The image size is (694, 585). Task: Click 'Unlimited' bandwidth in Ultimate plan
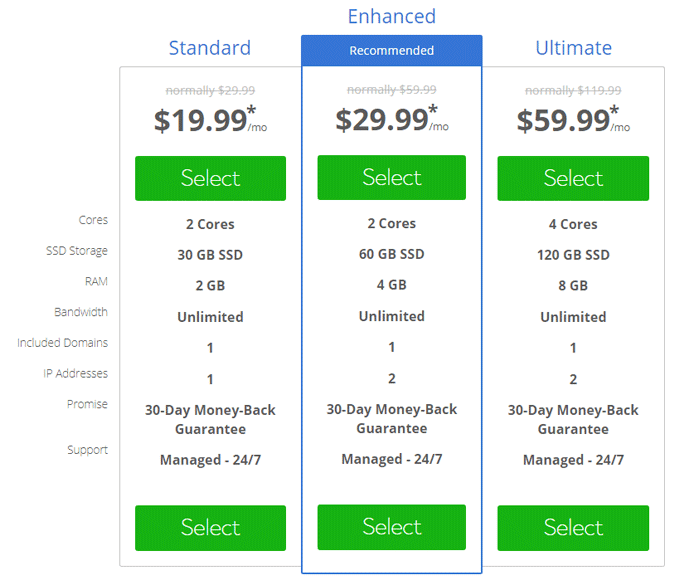tap(573, 317)
